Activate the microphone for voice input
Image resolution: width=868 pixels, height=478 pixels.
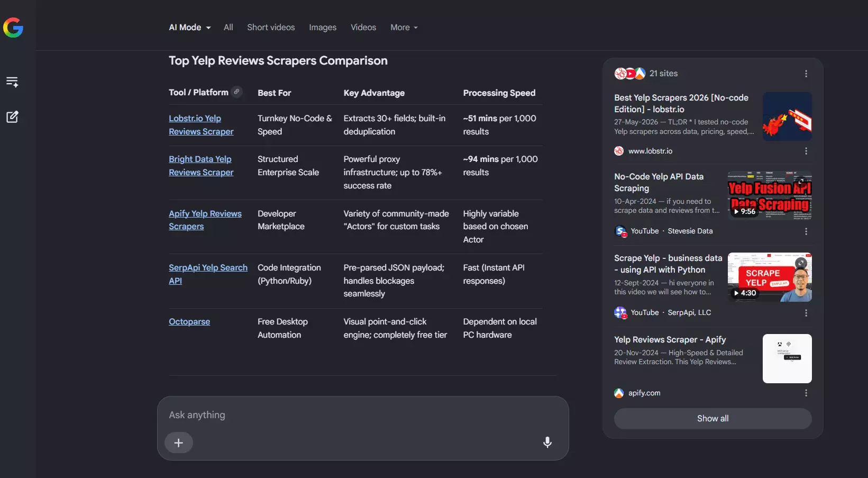click(x=547, y=443)
